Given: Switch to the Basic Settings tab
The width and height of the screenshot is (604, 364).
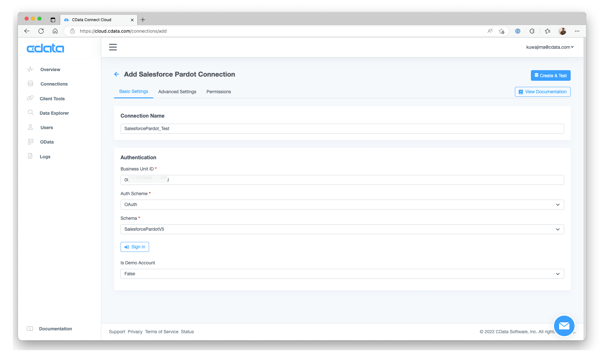Looking at the screenshot, I should (x=134, y=91).
